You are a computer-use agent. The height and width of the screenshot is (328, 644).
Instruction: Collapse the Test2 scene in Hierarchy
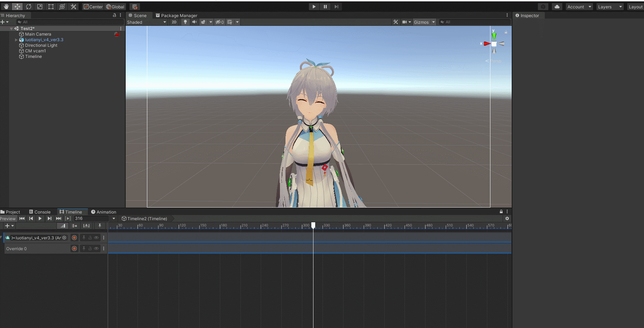[x=12, y=29]
